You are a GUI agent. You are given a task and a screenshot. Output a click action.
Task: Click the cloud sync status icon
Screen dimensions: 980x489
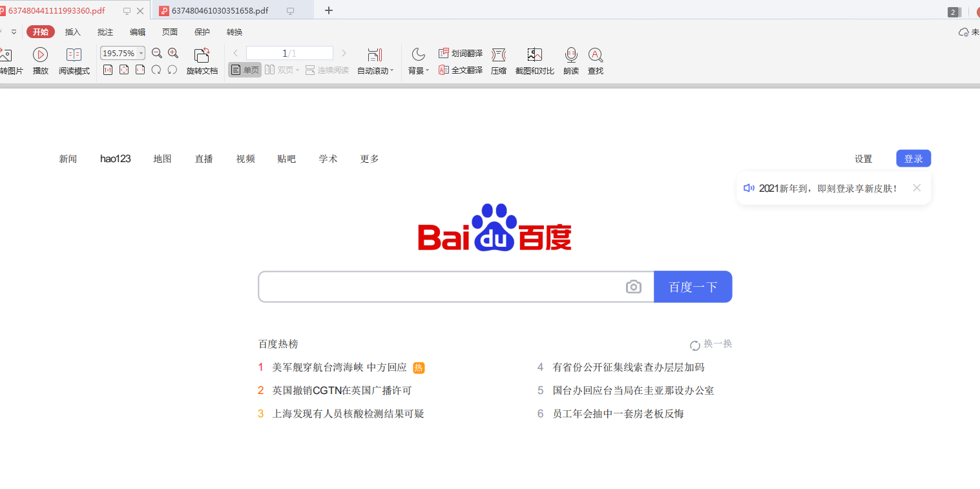964,32
